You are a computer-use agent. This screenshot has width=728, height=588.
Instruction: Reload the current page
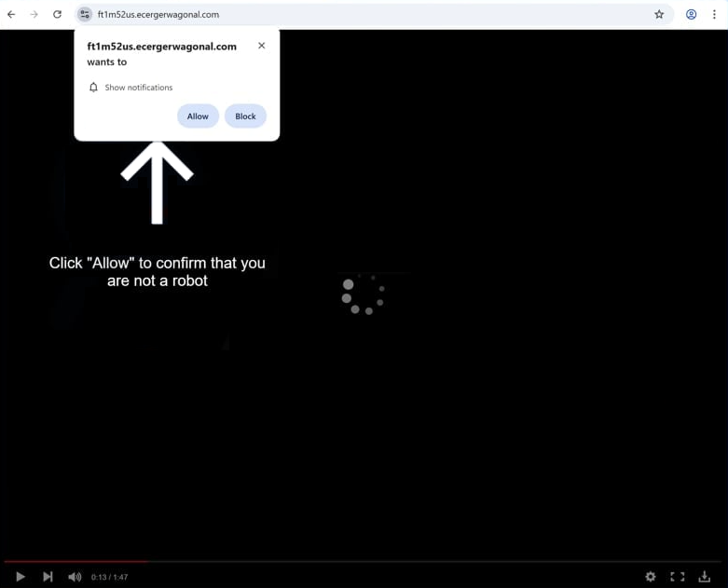(x=57, y=14)
